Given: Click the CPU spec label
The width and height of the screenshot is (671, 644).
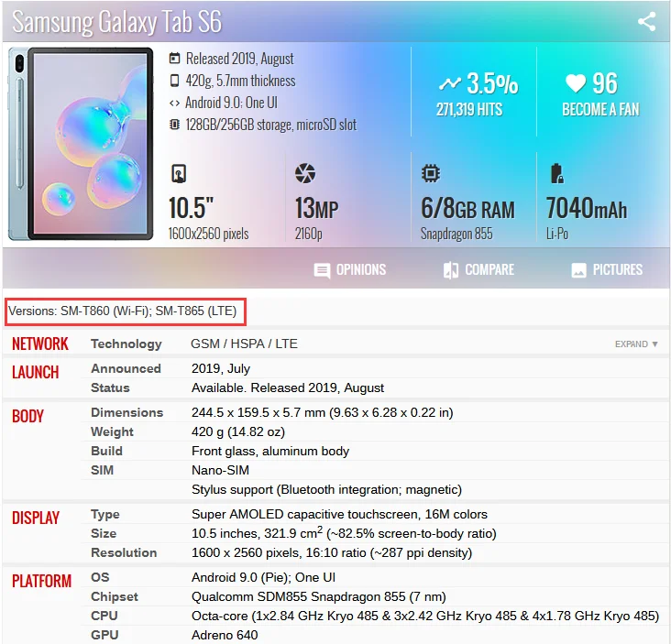Looking at the screenshot, I should pos(104,616).
